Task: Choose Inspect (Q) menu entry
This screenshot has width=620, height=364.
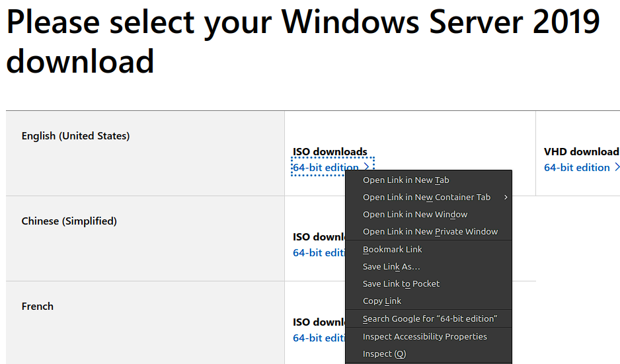Action: point(428,353)
